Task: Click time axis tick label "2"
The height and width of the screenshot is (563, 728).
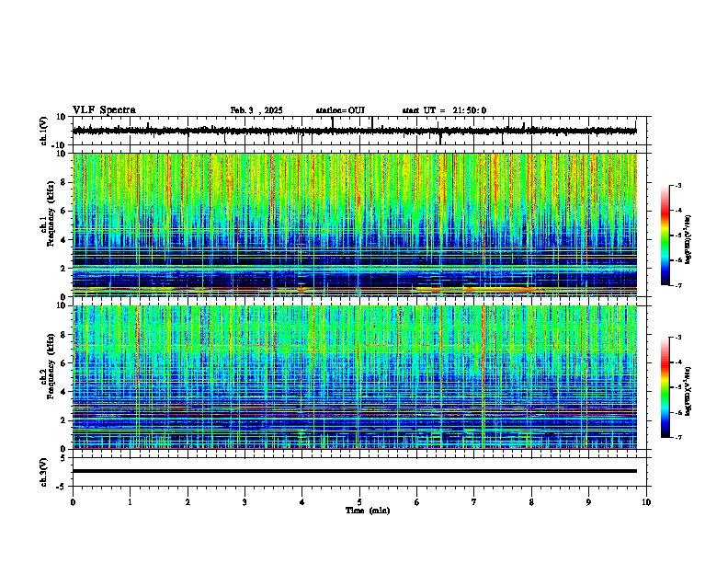Action: [x=188, y=502]
